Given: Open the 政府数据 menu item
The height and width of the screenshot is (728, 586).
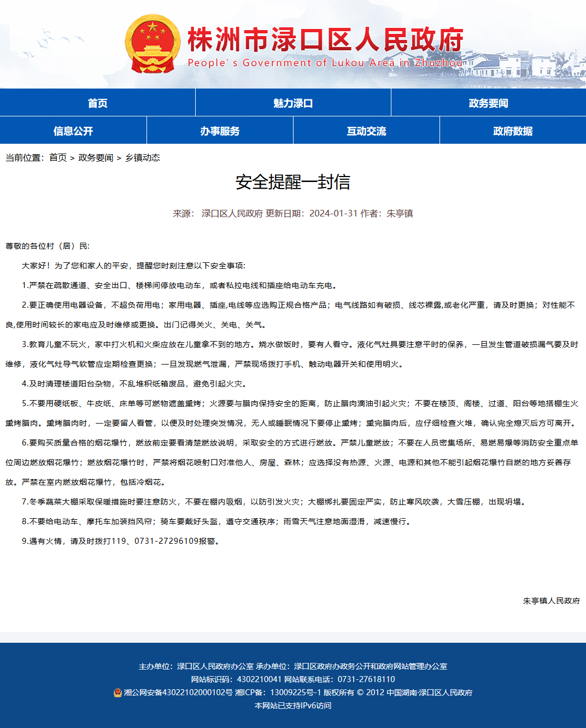Looking at the screenshot, I should point(513,131).
